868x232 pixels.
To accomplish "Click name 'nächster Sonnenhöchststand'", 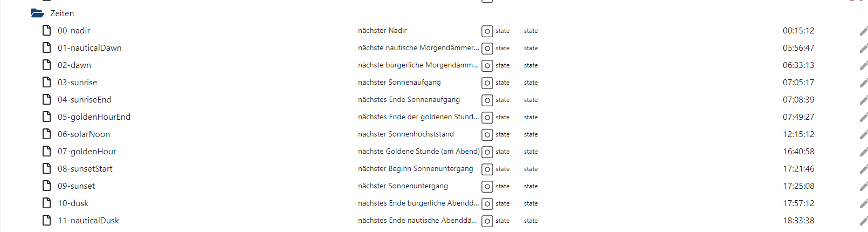I will [x=406, y=134].
